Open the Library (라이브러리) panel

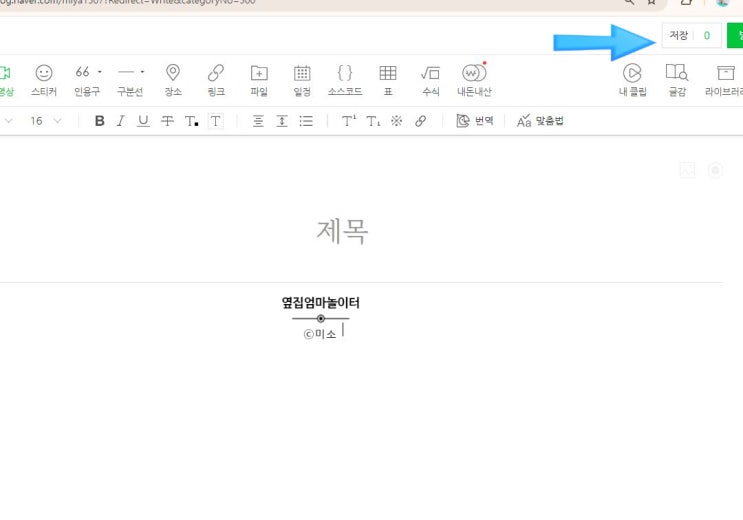point(724,80)
